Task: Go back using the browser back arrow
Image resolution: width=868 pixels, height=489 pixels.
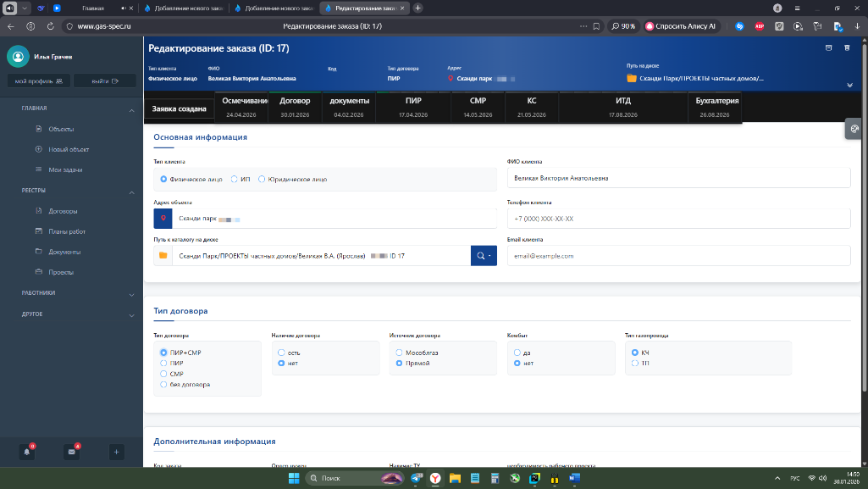Action: (11, 26)
